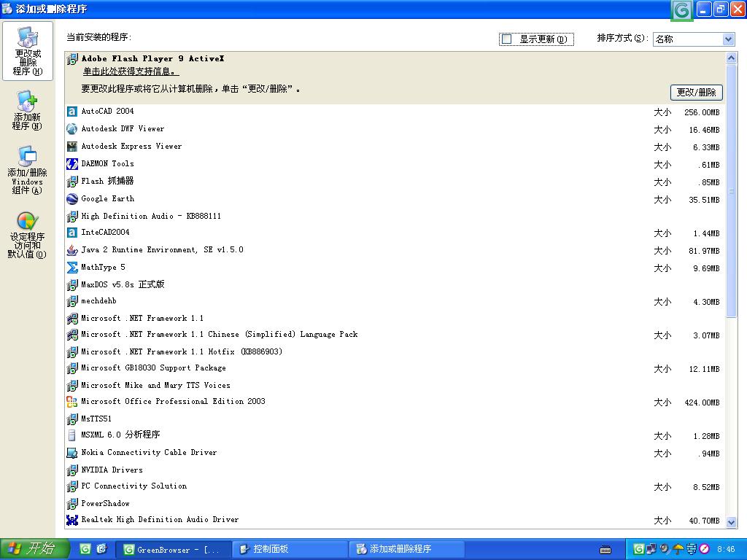Screen dimensions: 747x560
Task: Click the 424.00MB size value
Action: [x=702, y=402]
